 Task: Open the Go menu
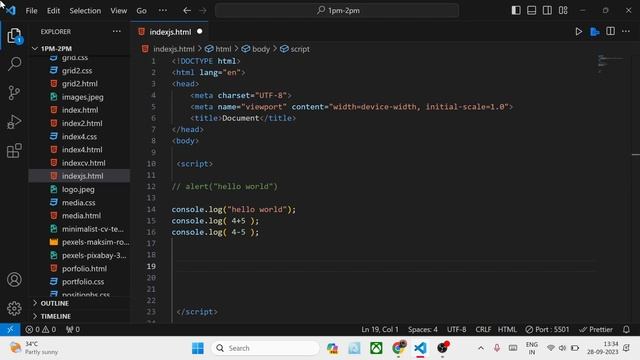click(142, 11)
